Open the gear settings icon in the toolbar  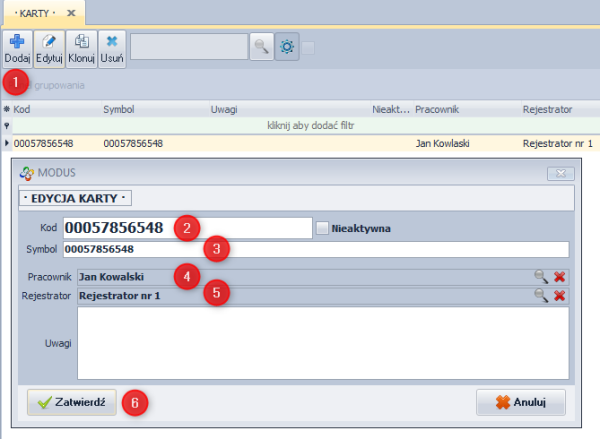[287, 47]
